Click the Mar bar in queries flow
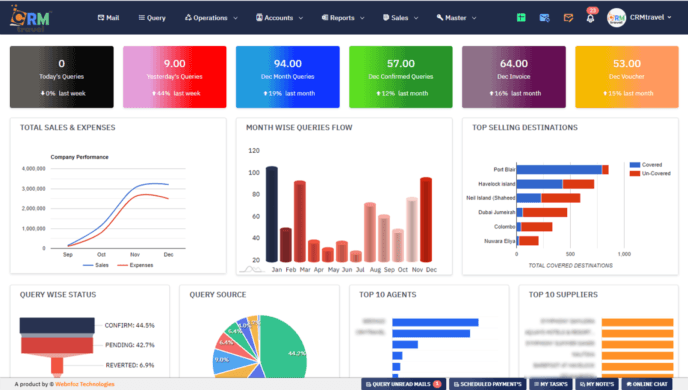 coord(300,222)
